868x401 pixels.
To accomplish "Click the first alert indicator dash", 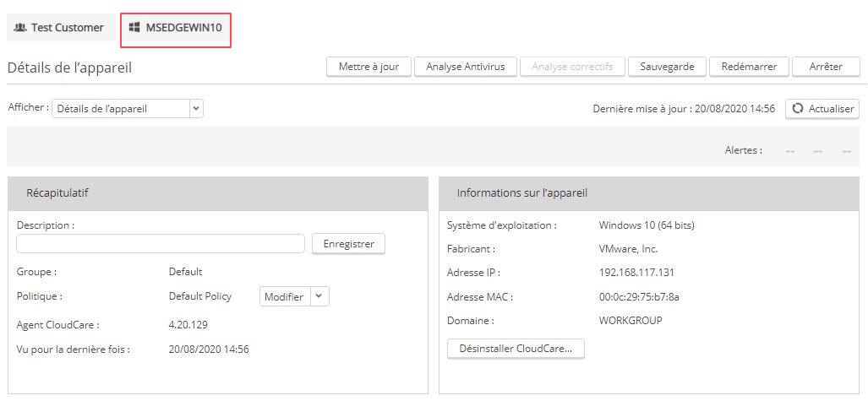I will (789, 151).
